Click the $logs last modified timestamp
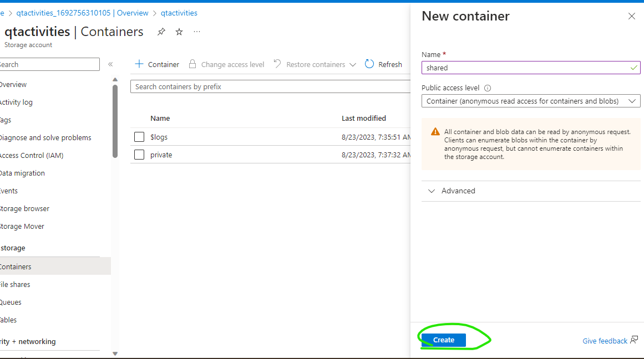 [x=376, y=137]
